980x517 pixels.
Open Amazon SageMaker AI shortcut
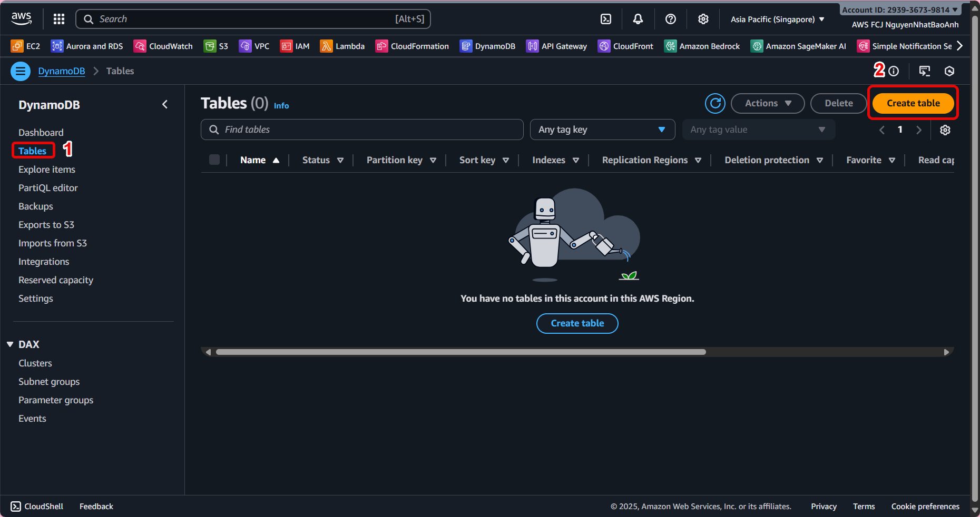(798, 46)
